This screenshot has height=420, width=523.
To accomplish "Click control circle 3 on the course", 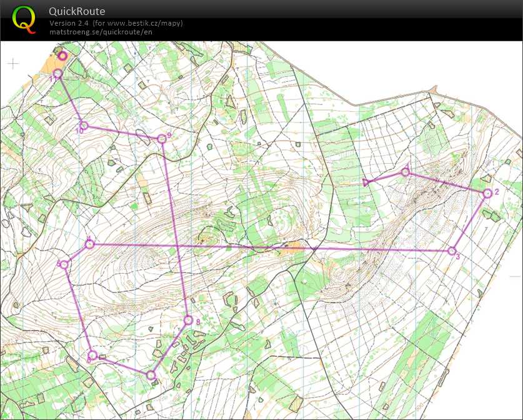I will coord(452,251).
